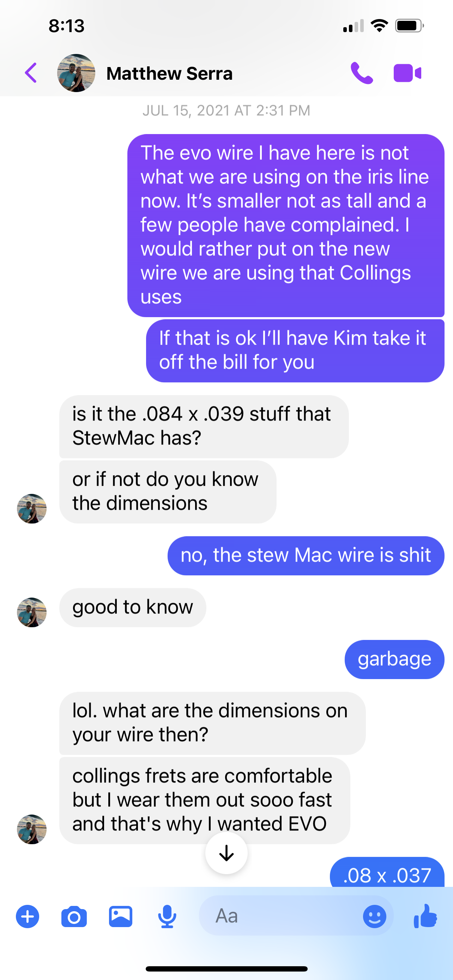Tap the StewMac .084 x .039 question bubble
Viewport: 453px width, 980px height.
click(x=204, y=427)
